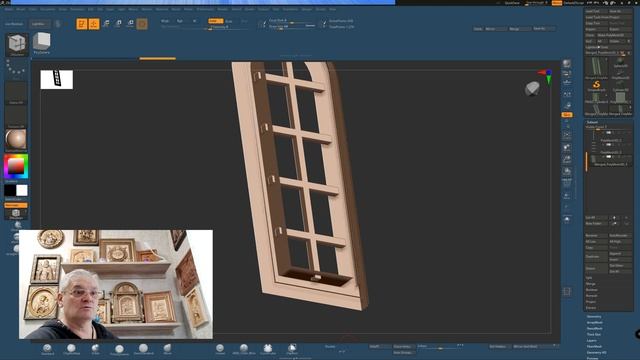Click the Duplicate subtool button
Viewport: 640px width, 360px height.
pos(596,256)
